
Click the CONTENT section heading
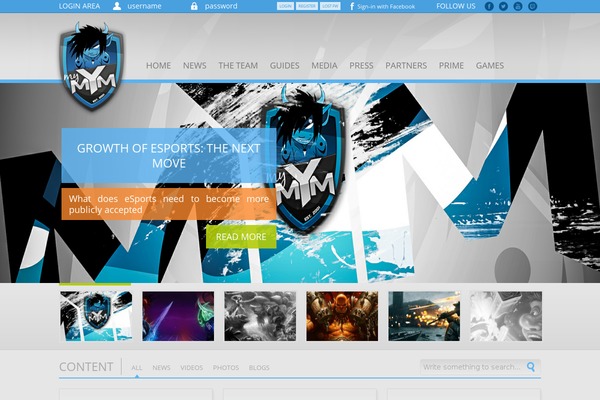(86, 367)
